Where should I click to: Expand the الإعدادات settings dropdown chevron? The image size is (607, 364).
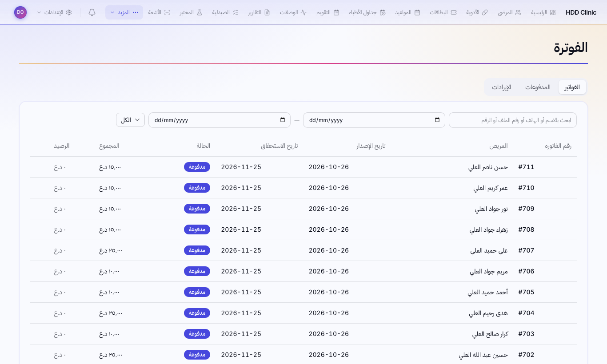39,12
